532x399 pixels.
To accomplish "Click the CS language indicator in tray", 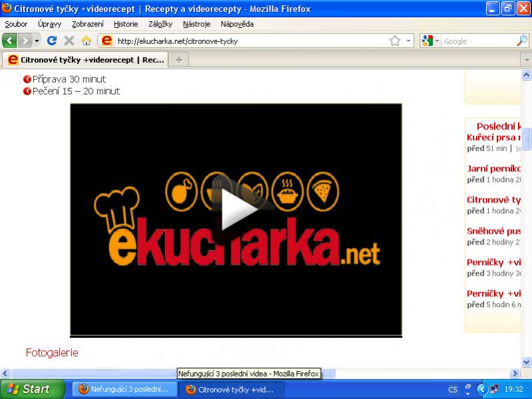I will (x=453, y=390).
